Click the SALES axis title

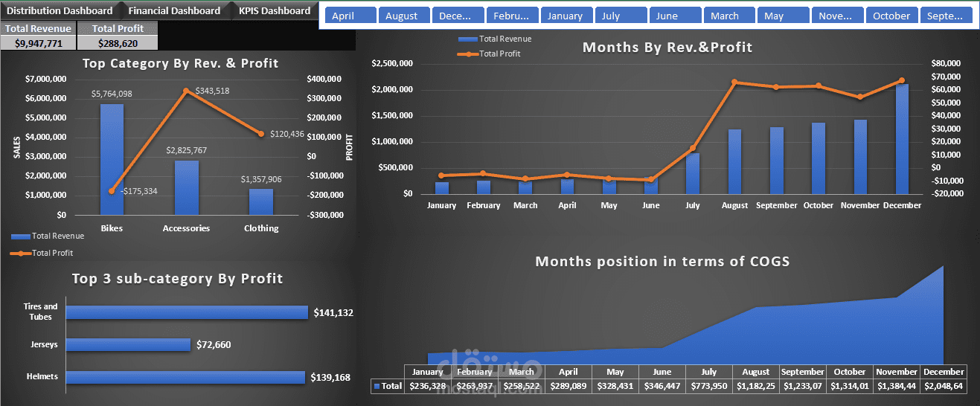[x=16, y=147]
